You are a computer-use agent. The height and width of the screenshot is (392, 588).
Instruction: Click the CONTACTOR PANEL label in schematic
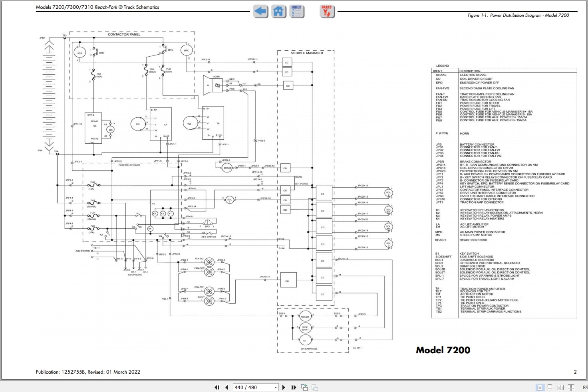tap(124, 34)
